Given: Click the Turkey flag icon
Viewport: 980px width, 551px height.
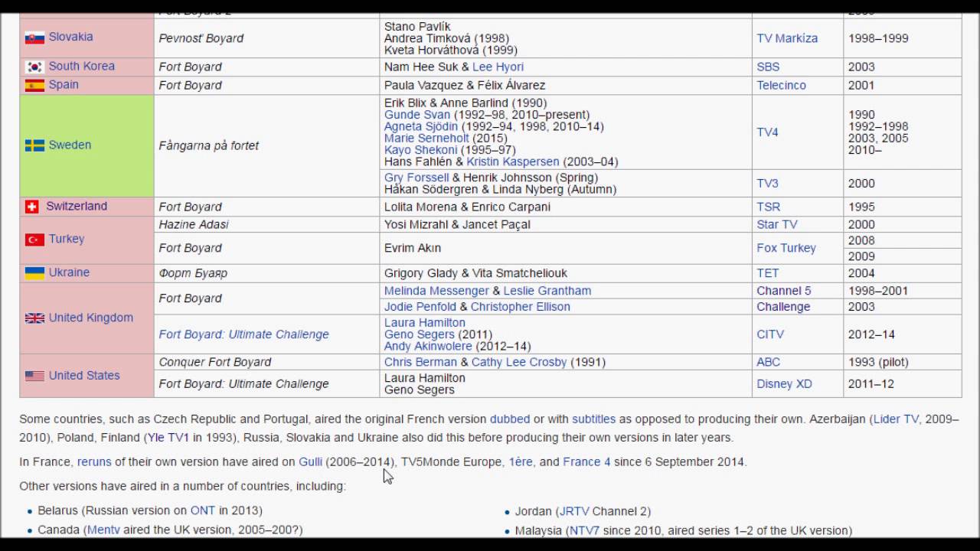Looking at the screenshot, I should 34,240.
